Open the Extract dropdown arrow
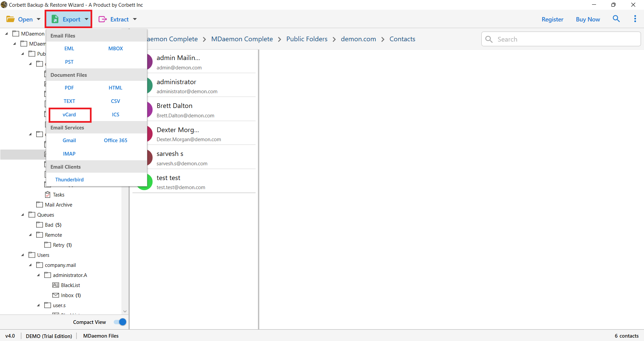Viewport: 644px width, 341px height. tap(135, 19)
